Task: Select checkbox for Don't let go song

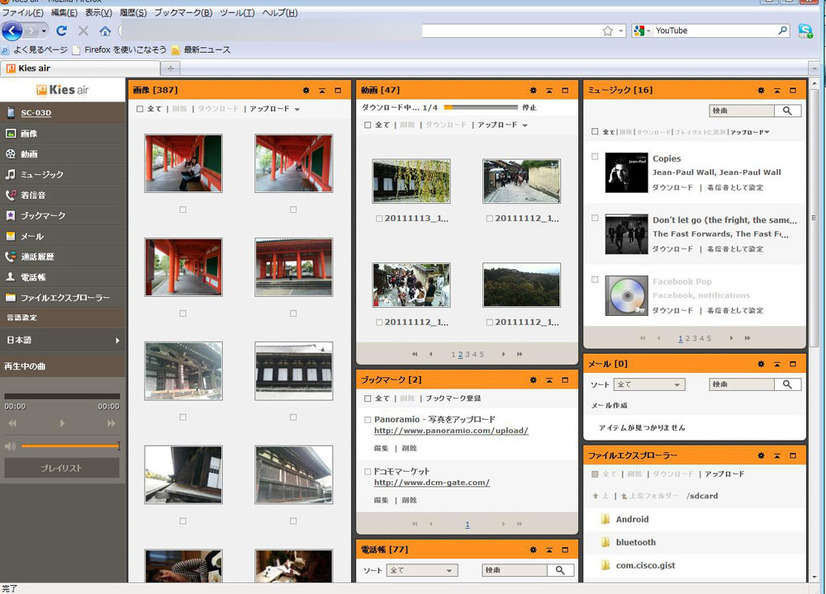Action: tap(595, 217)
